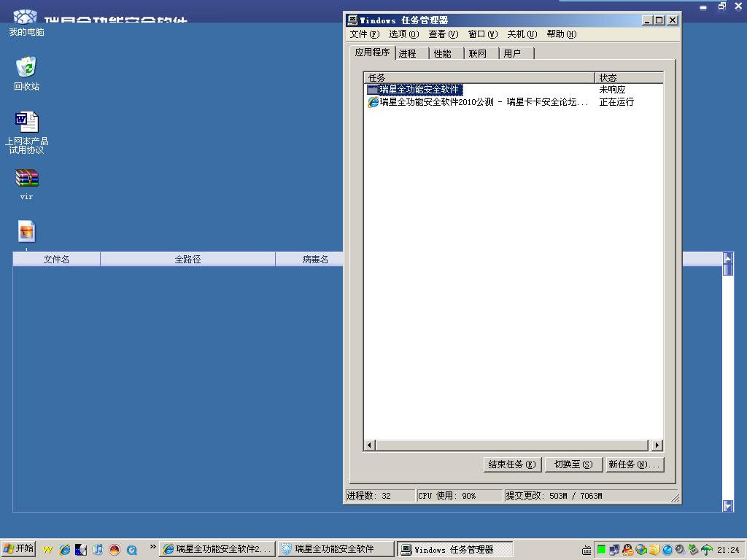Image resolution: width=747 pixels, height=560 pixels.
Task: Switch to the 进程 tab
Action: pyautogui.click(x=408, y=53)
